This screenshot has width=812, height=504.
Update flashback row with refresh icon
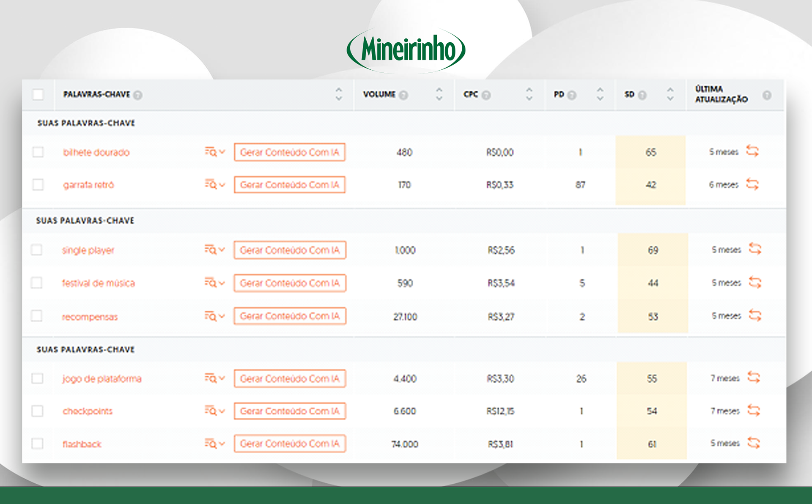[x=754, y=443]
